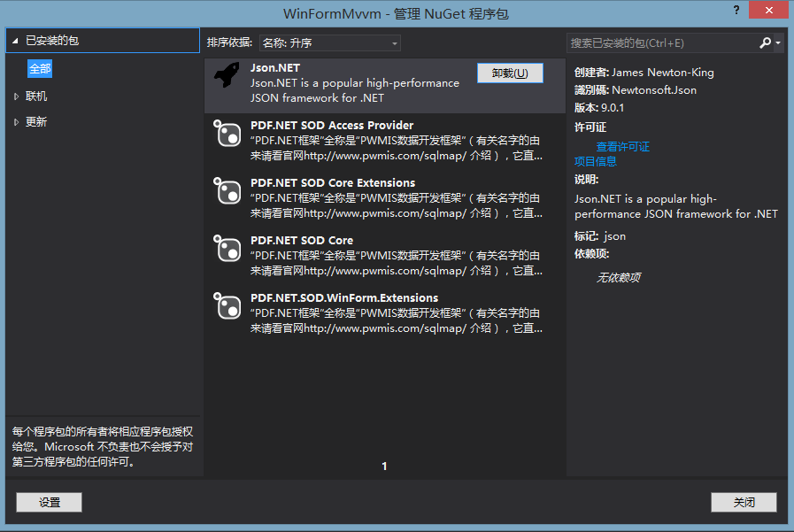Viewport: 794px width, 532px height.
Task: Click the 标记: json tag text
Action: (x=600, y=236)
